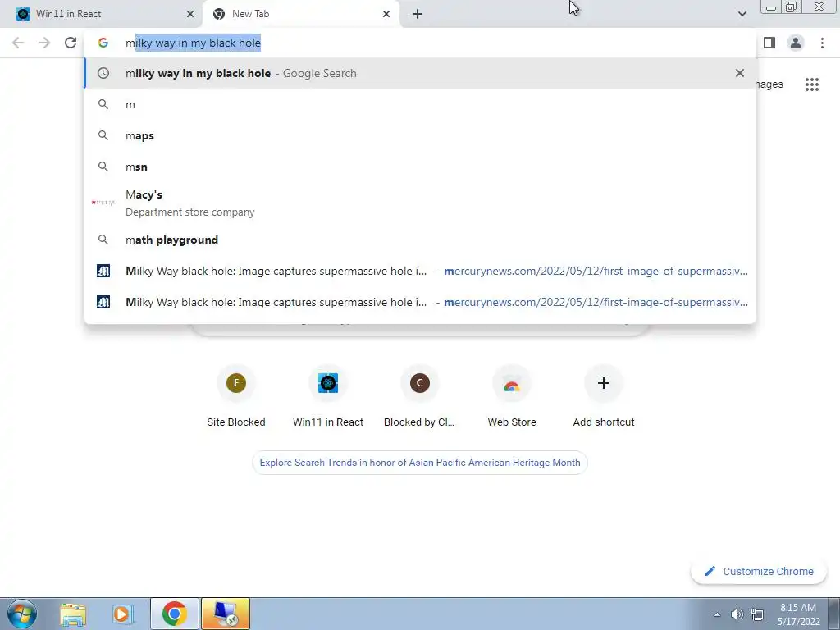Image resolution: width=840 pixels, height=630 pixels.
Task: Select the New Tab tab
Action: point(301,14)
